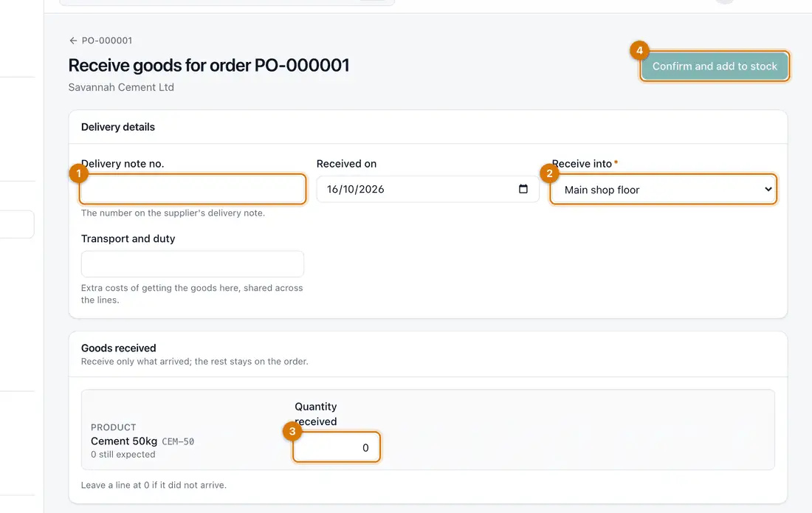Open the calendar picker icon
Image resolution: width=812 pixels, height=513 pixels.
click(x=523, y=189)
